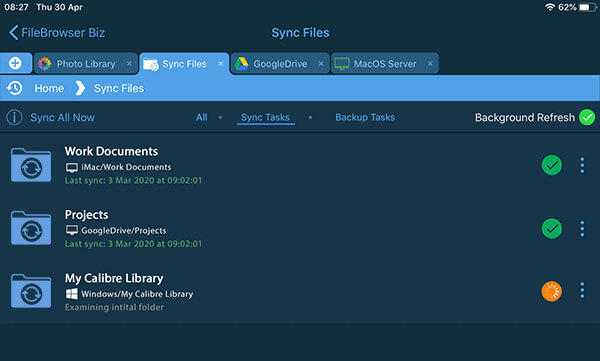Tap the battery indicator
Image resolution: width=600 pixels, height=361 pixels.
(586, 7)
